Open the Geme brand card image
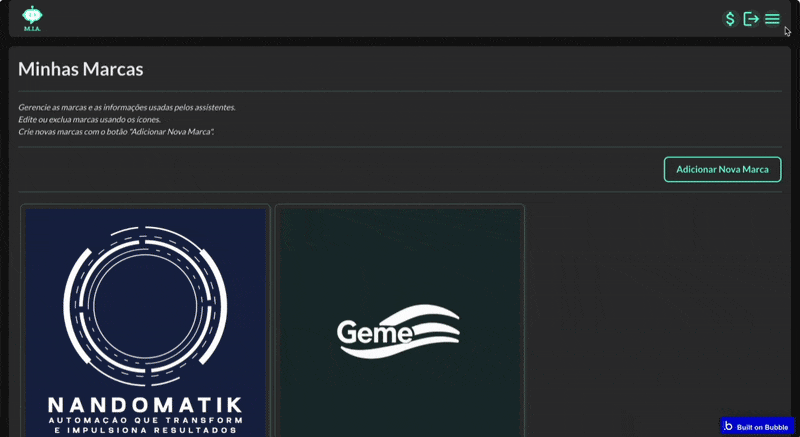The image size is (800, 437). point(399,322)
